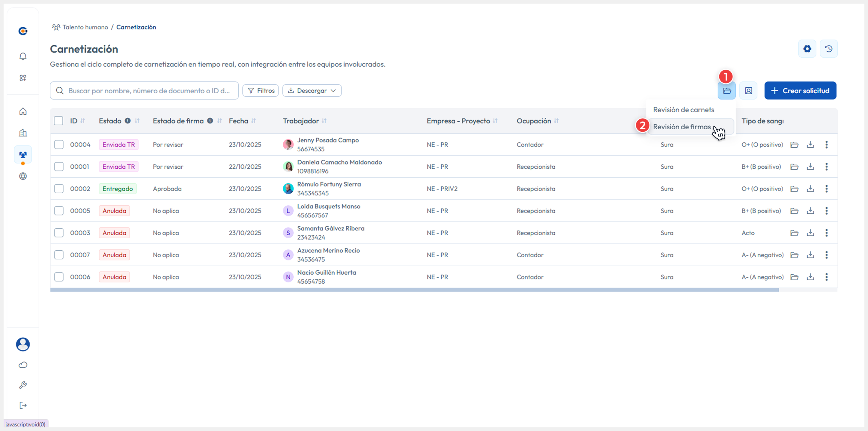The width and height of the screenshot is (868, 431).
Task: Open folder icon for Rómulo Fortuny Sierra
Action: [x=794, y=189]
